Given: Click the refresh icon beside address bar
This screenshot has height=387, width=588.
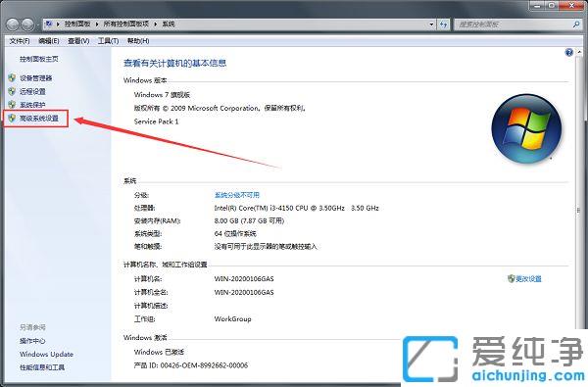Looking at the screenshot, I should 443,24.
